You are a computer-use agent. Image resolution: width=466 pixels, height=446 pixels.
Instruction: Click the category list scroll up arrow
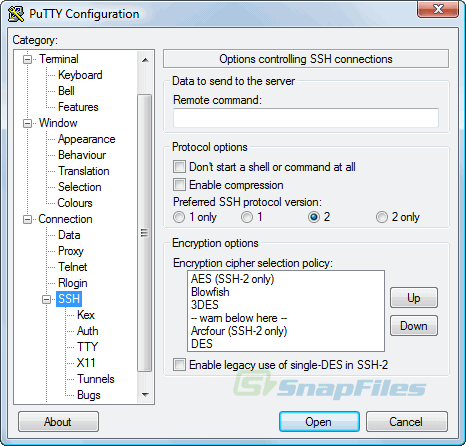click(x=145, y=60)
